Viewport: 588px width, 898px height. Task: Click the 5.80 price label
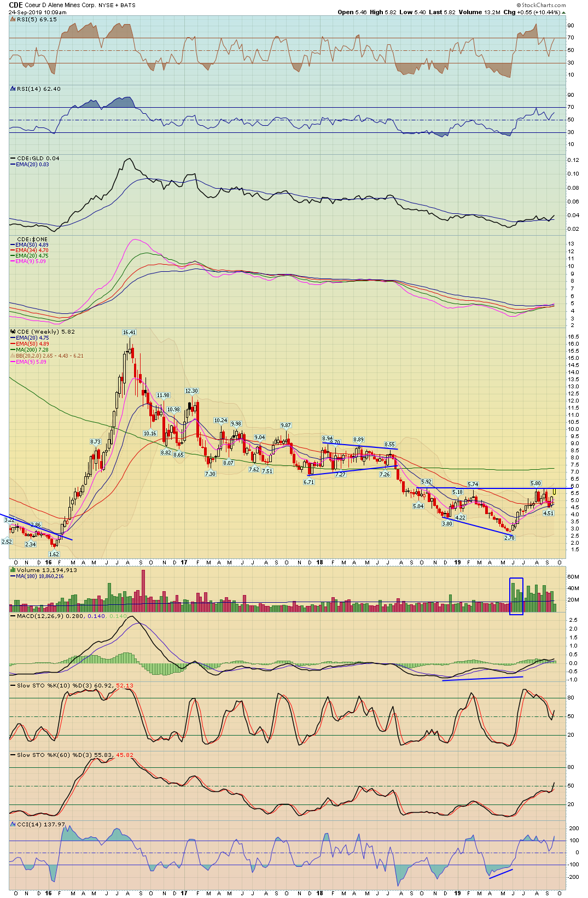(x=535, y=483)
